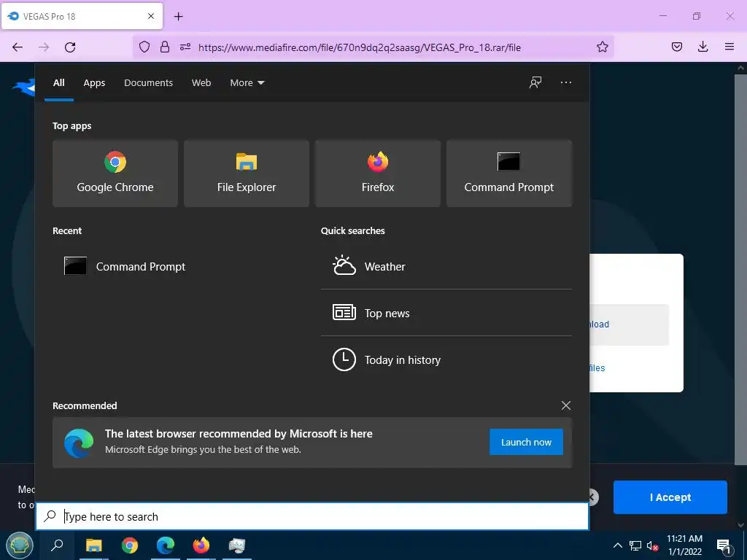This screenshot has height=560, width=747.
Task: Launch Firefox from Top apps tile
Action: click(x=378, y=174)
